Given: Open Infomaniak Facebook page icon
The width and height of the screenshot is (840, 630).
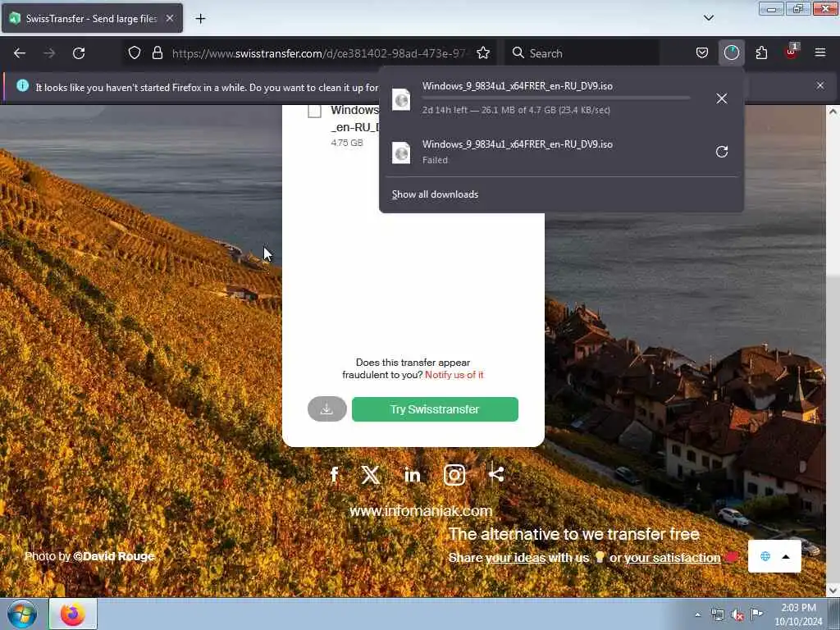Looking at the screenshot, I should (335, 475).
